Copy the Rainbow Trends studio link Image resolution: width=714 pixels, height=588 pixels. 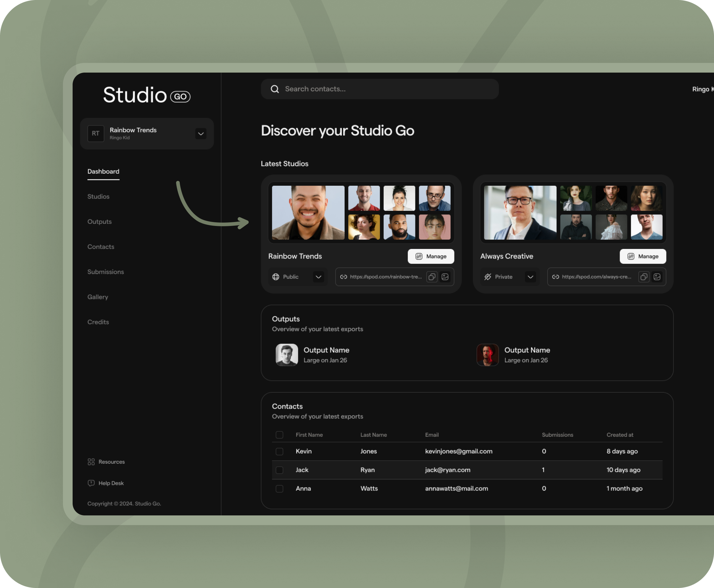(431, 277)
